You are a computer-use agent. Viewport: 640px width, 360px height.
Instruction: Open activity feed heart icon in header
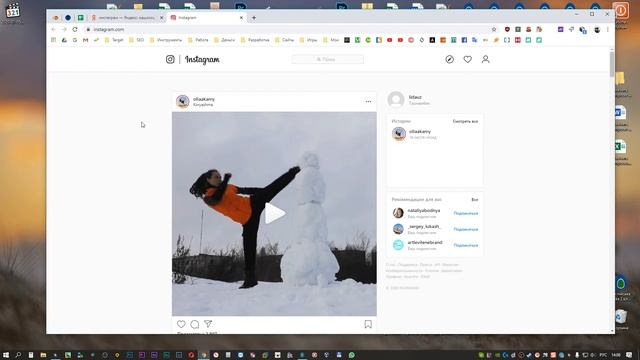[x=467, y=59]
